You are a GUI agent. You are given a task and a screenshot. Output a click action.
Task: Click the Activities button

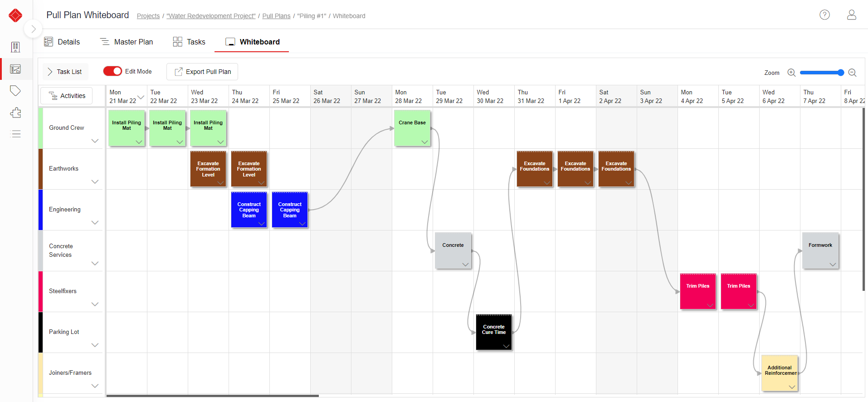click(x=67, y=96)
